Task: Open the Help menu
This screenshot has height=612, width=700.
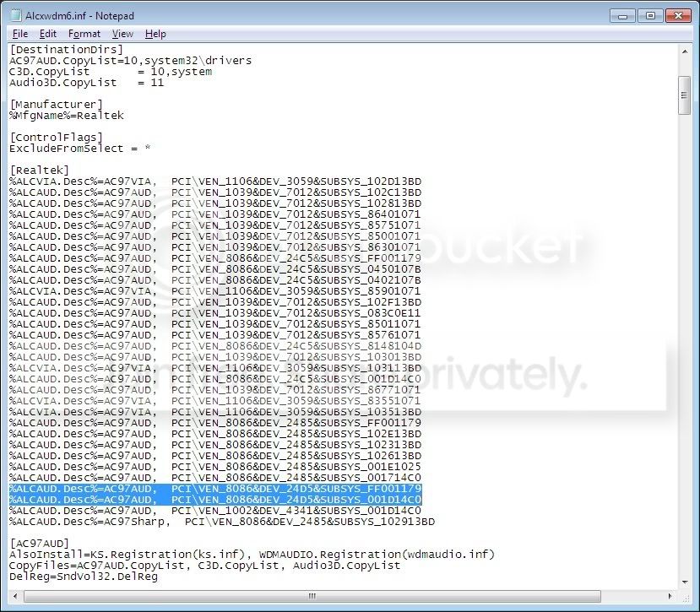Action: 155,34
